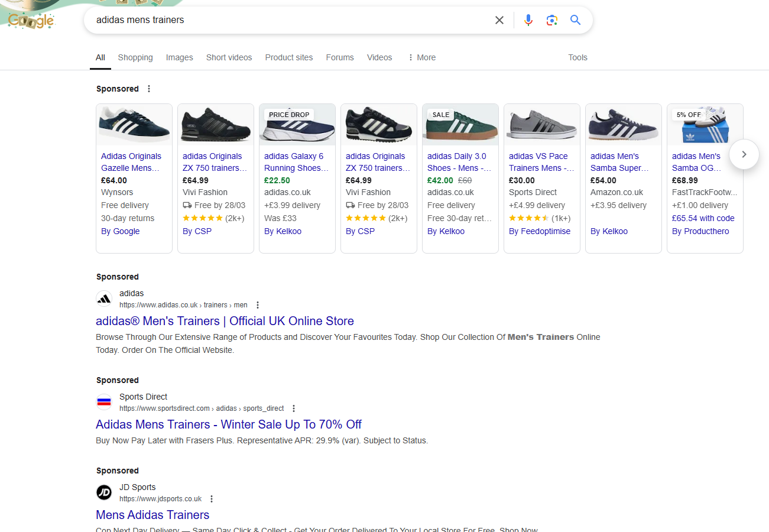Screen dimensions: 769x532
Task: Open options menu next to sportsdirect.com URL
Action: 294,408
